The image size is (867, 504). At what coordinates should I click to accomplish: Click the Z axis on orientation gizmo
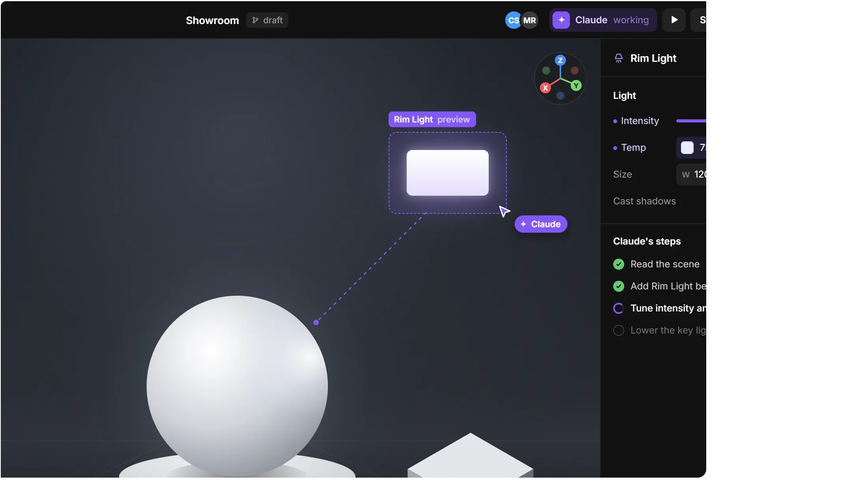coord(560,60)
